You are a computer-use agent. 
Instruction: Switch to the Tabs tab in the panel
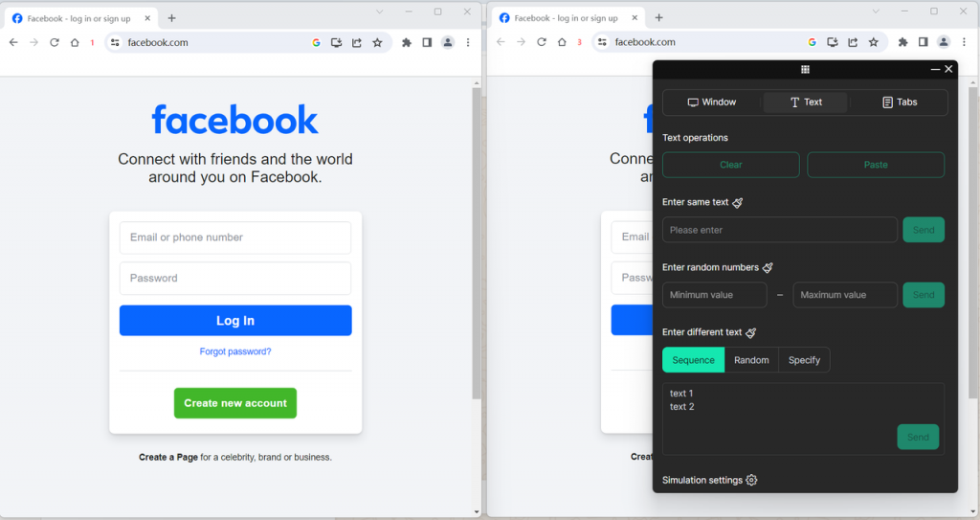tap(899, 102)
